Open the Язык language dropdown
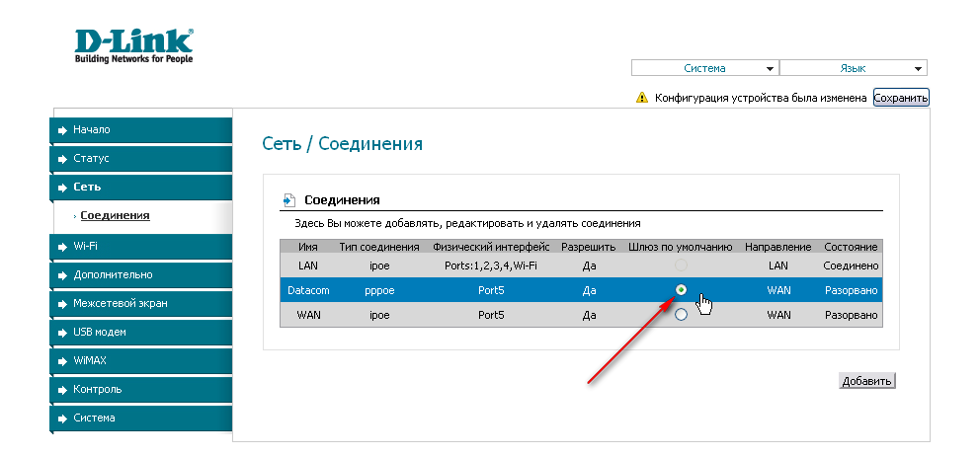 (x=854, y=68)
